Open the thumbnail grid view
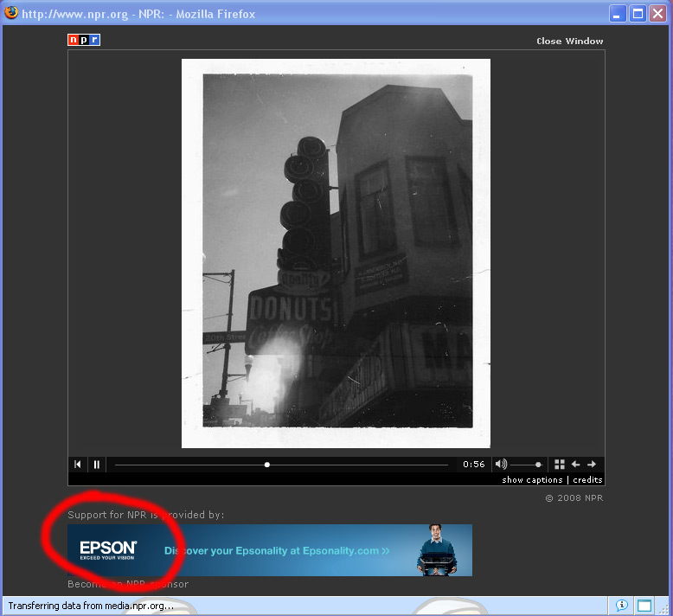The height and width of the screenshot is (616, 673). click(560, 465)
